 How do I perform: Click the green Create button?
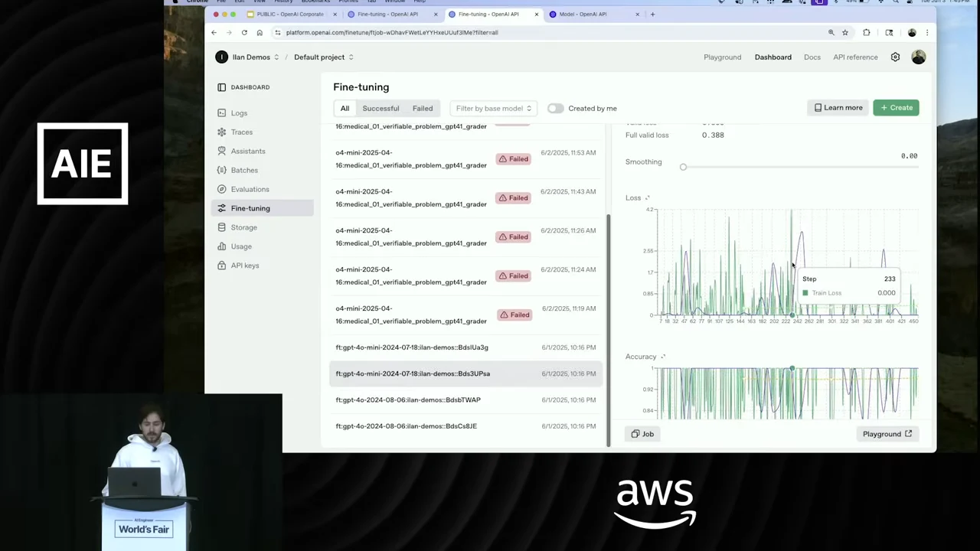pyautogui.click(x=896, y=108)
